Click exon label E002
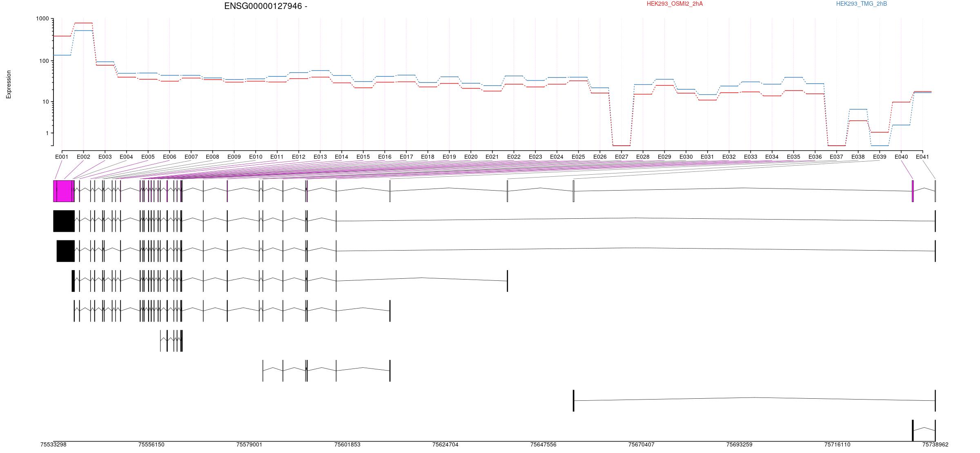Image resolution: width=980 pixels, height=453 pixels. pos(83,157)
